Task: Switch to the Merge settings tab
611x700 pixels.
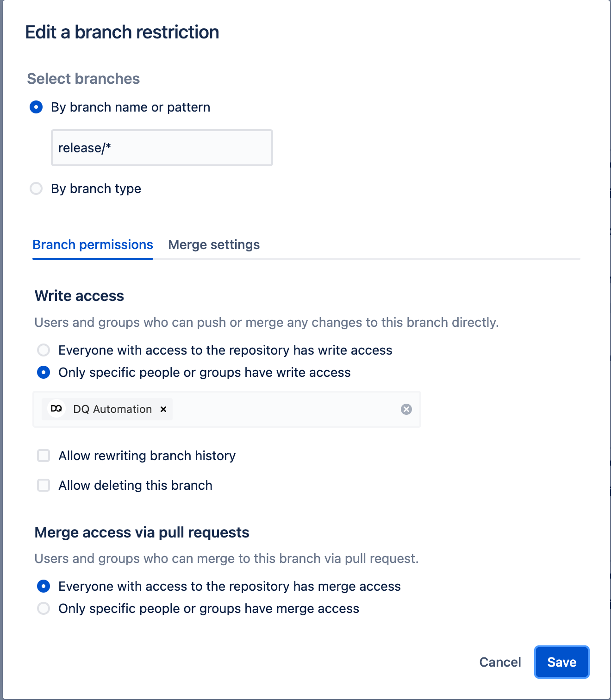Action: click(214, 244)
